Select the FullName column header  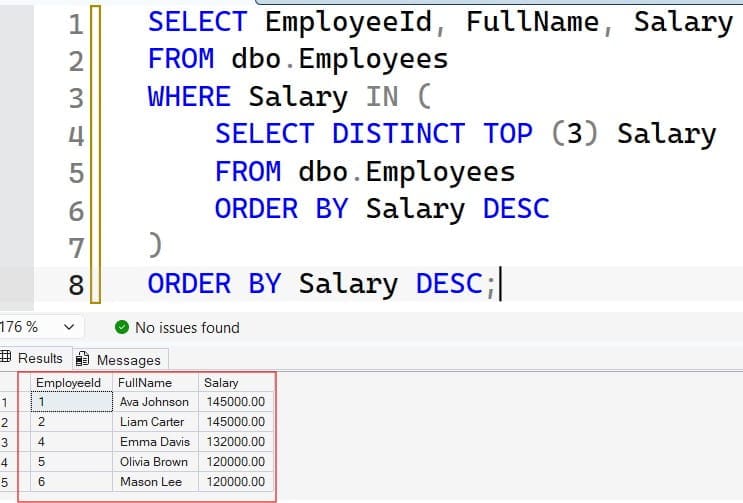click(x=155, y=383)
